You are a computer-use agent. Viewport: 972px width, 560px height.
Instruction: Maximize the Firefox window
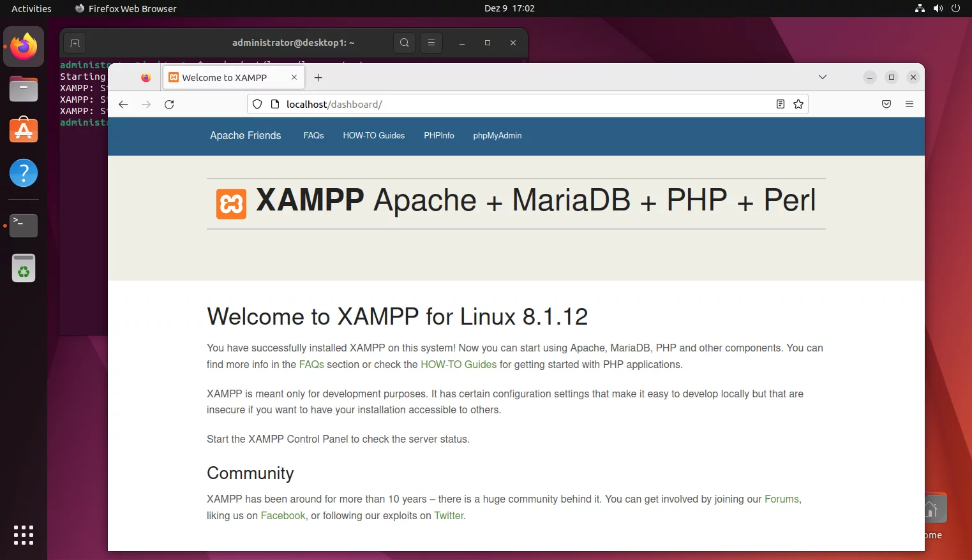coord(892,77)
